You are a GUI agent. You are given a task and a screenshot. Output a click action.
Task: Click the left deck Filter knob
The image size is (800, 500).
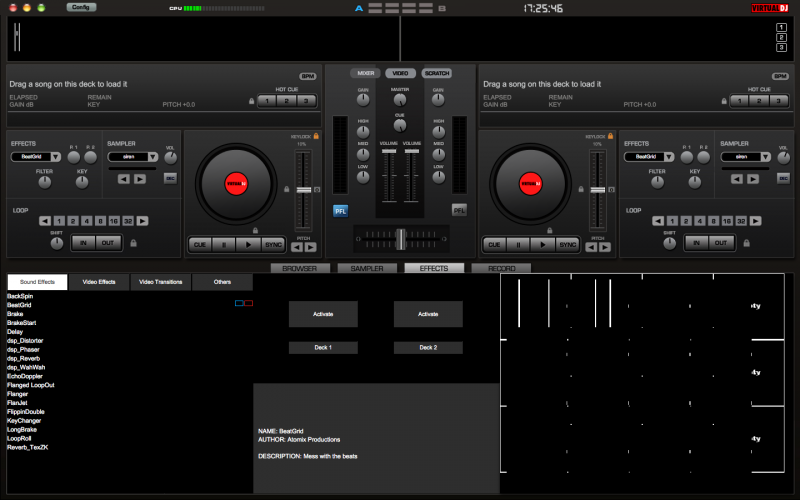coord(45,182)
